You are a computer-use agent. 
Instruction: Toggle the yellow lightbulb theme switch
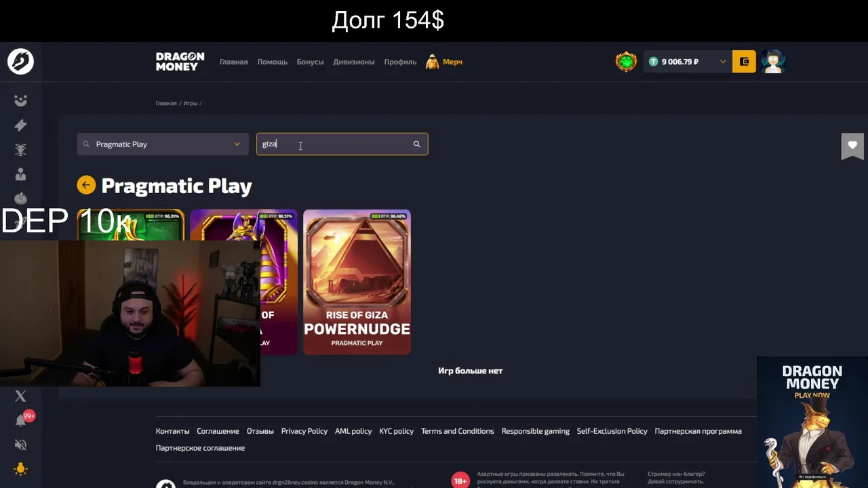pyautogui.click(x=20, y=468)
